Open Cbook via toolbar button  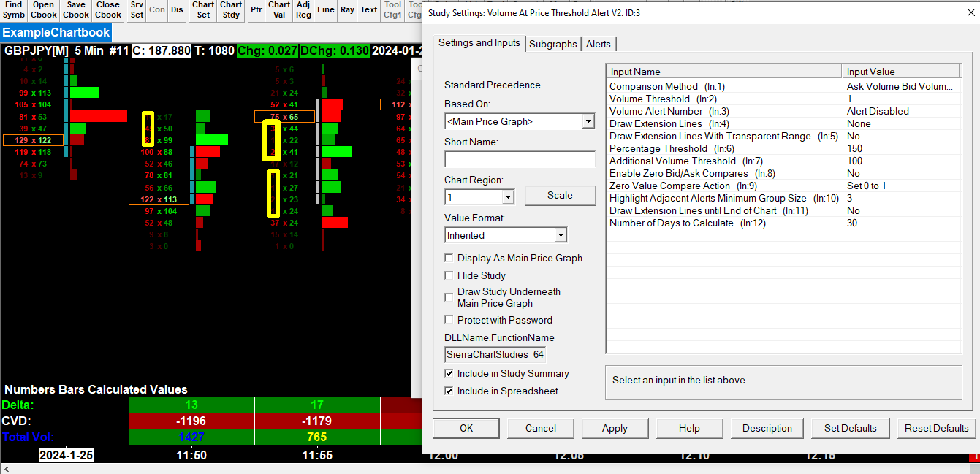[x=44, y=9]
